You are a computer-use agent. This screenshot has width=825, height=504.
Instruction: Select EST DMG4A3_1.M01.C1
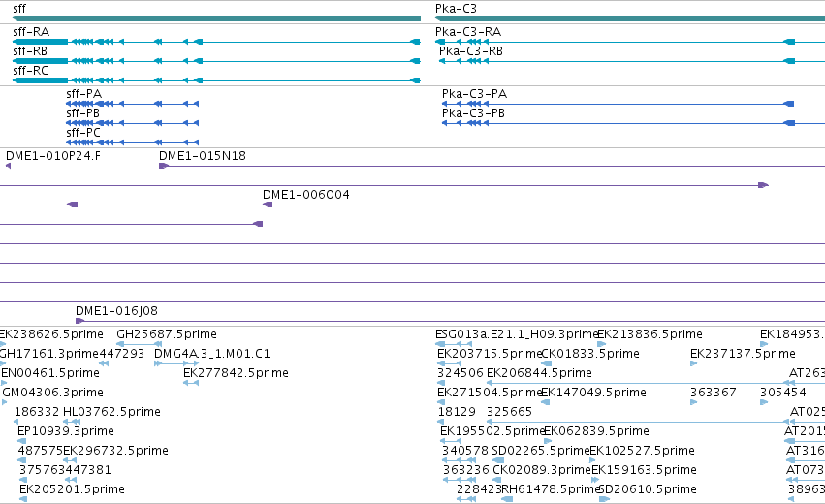point(212,354)
